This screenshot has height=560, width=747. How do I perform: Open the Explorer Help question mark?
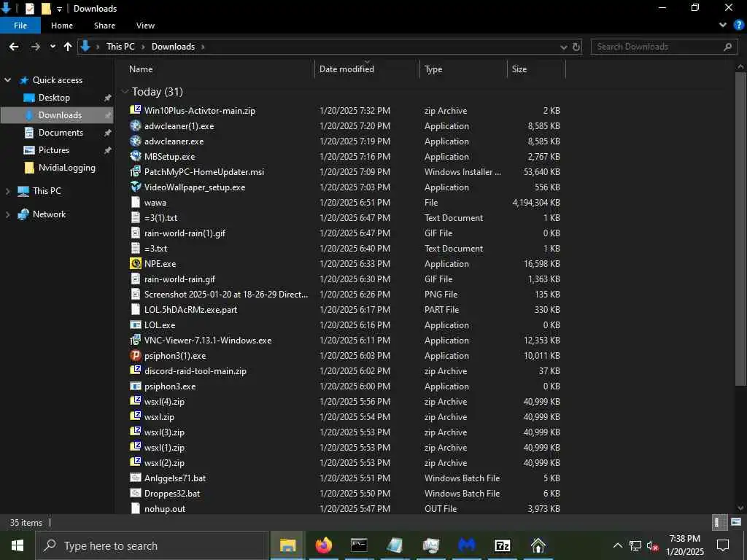pyautogui.click(x=738, y=26)
